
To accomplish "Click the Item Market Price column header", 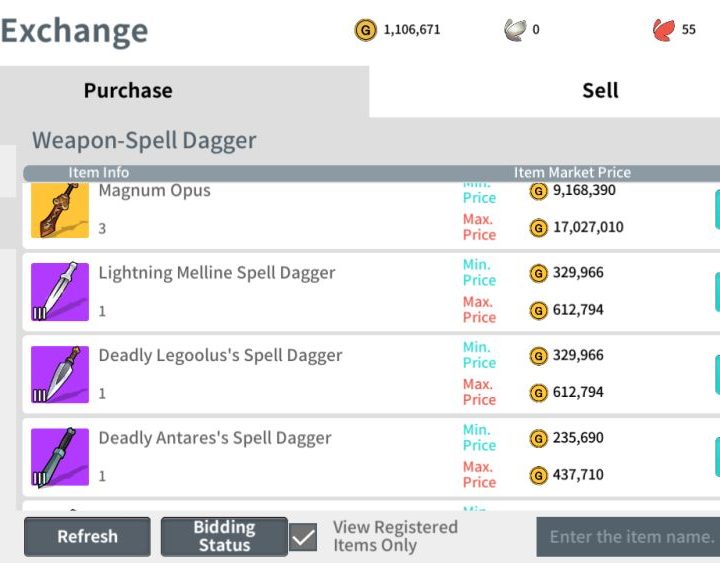I will 572,173.
